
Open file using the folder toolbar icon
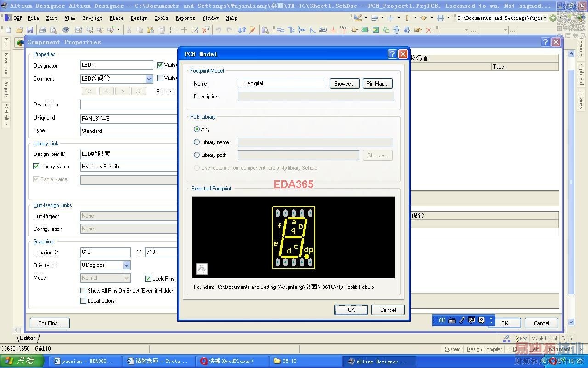[x=19, y=30]
